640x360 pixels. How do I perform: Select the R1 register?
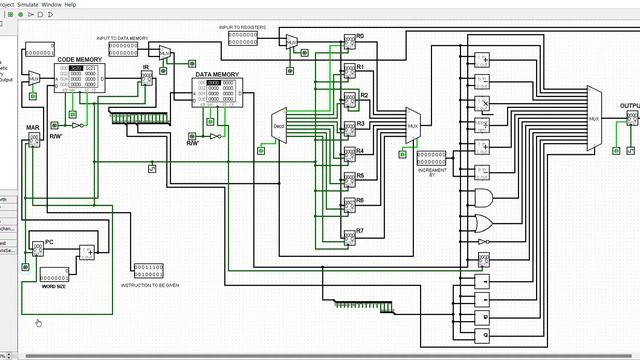point(349,71)
